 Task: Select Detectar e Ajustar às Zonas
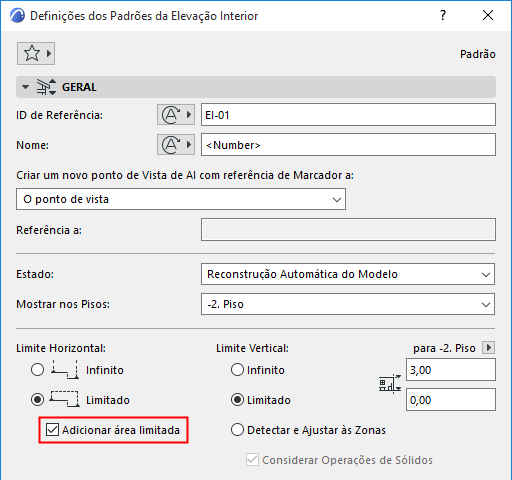[237, 430]
